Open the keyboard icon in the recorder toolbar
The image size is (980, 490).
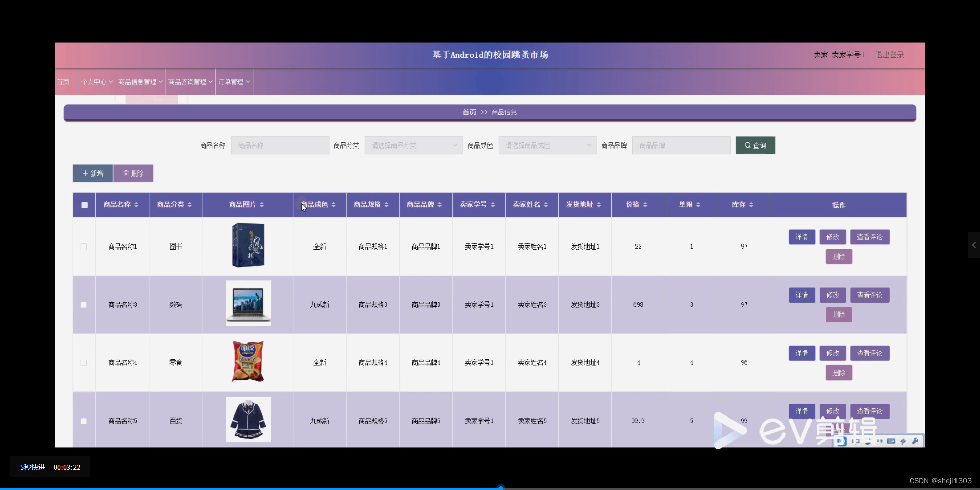[891, 442]
